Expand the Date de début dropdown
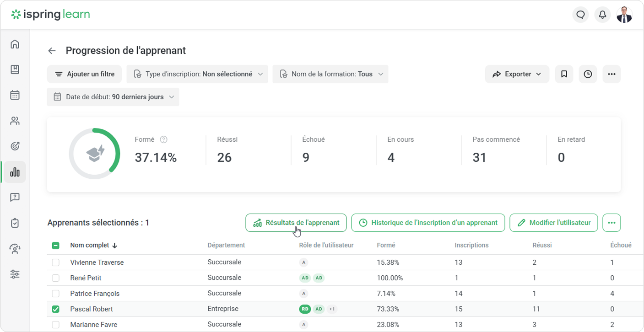 [x=113, y=97]
